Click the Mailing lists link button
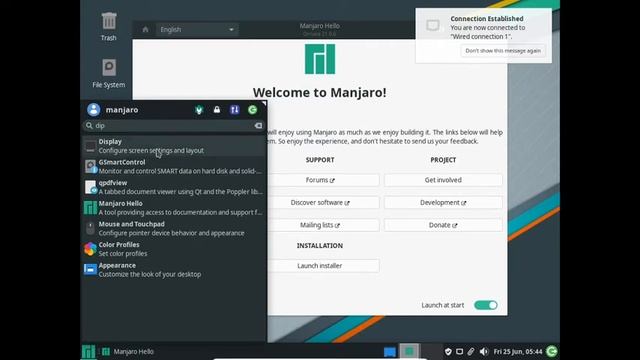The width and height of the screenshot is (640, 360). [x=320, y=225]
